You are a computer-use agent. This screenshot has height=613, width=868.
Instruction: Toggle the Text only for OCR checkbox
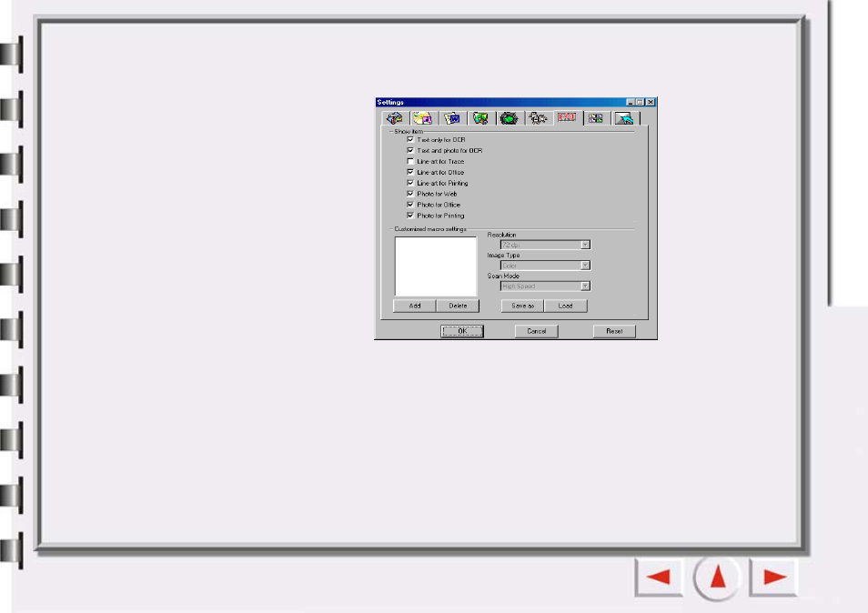(410, 139)
